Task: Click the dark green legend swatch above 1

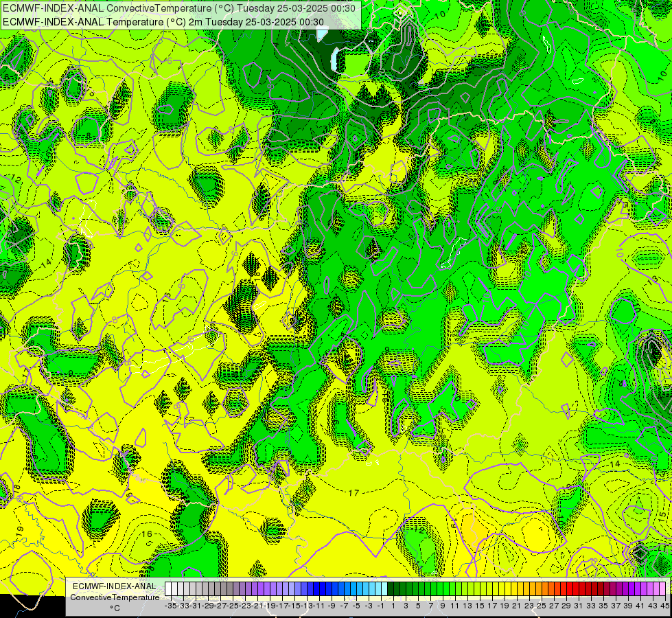Action: click(x=391, y=588)
